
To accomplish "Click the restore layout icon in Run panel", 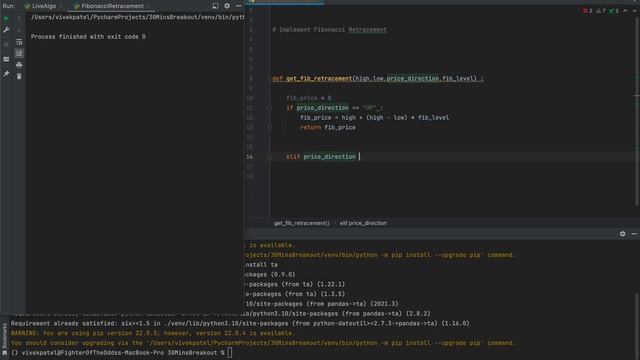I will tap(6, 60).
